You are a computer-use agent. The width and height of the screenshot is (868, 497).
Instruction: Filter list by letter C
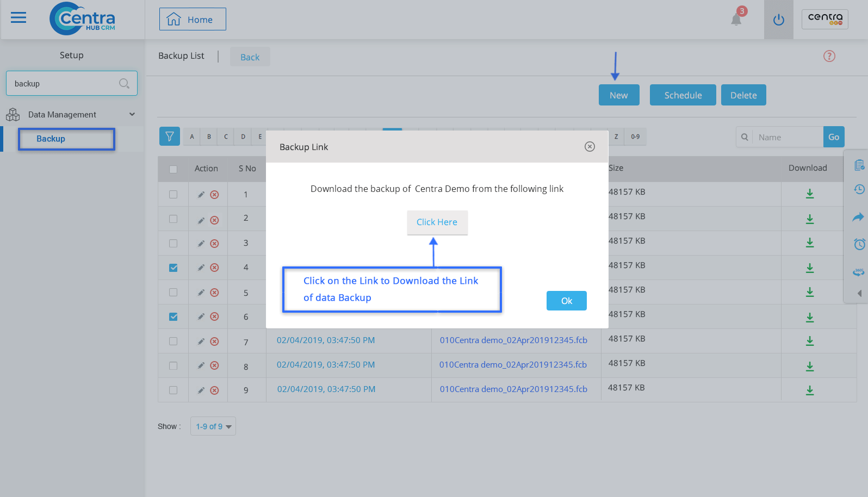(226, 136)
